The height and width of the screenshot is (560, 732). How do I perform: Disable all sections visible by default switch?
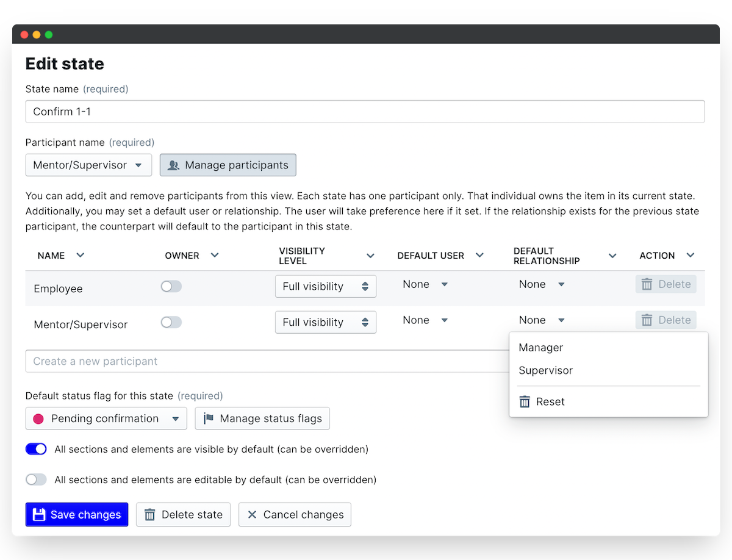pos(36,449)
